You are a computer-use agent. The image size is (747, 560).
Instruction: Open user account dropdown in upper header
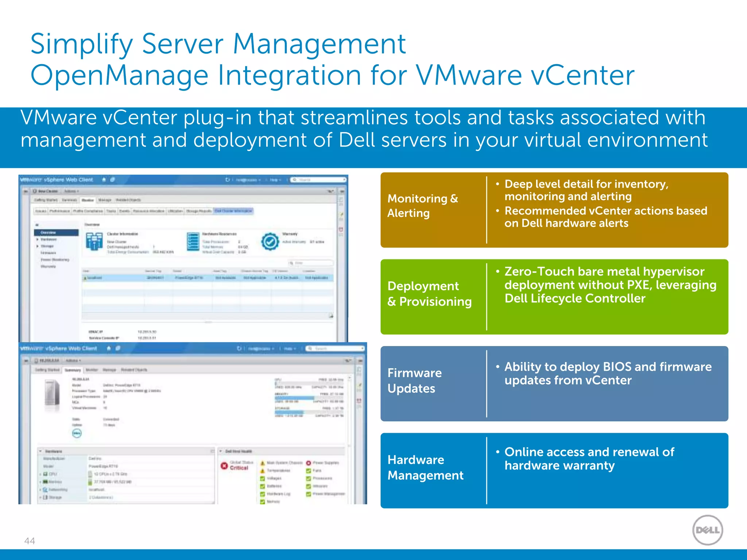(x=248, y=180)
